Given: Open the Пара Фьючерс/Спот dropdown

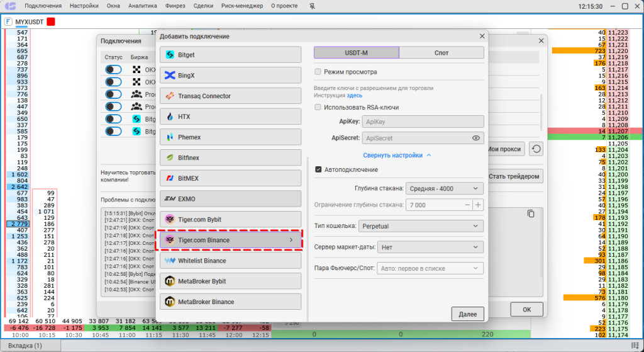Looking at the screenshot, I should 430,268.
